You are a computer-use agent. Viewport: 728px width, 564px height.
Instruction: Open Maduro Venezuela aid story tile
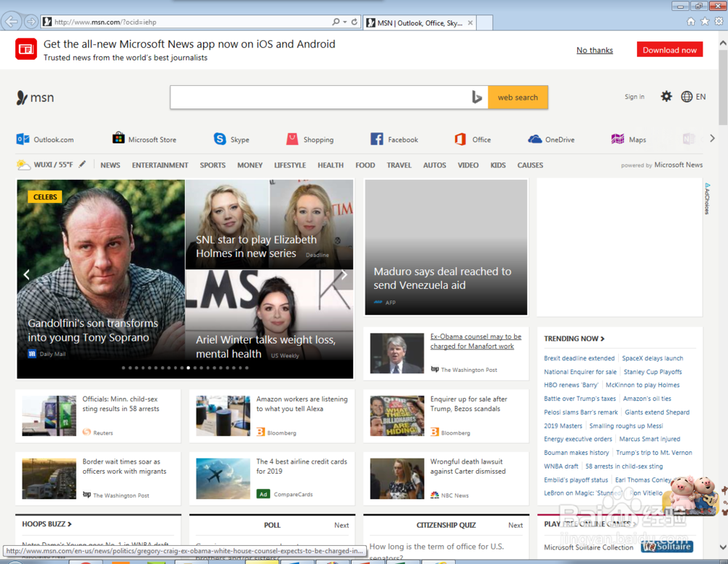coord(446,247)
